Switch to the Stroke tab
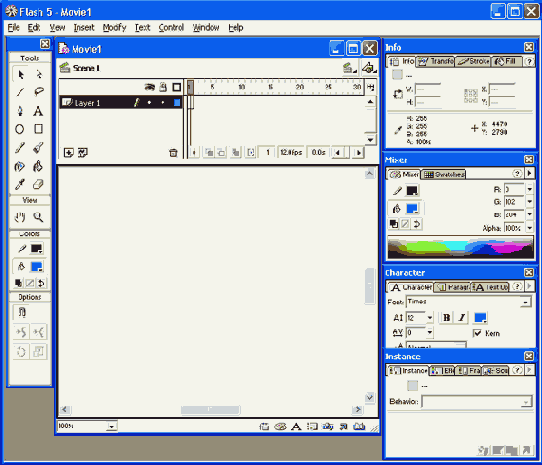This screenshot has width=542, height=465. point(473,62)
